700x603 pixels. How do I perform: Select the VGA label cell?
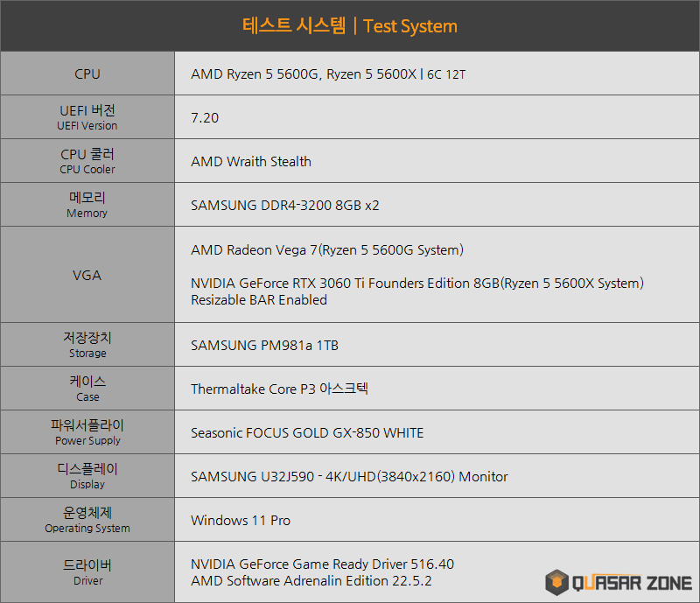tap(87, 275)
